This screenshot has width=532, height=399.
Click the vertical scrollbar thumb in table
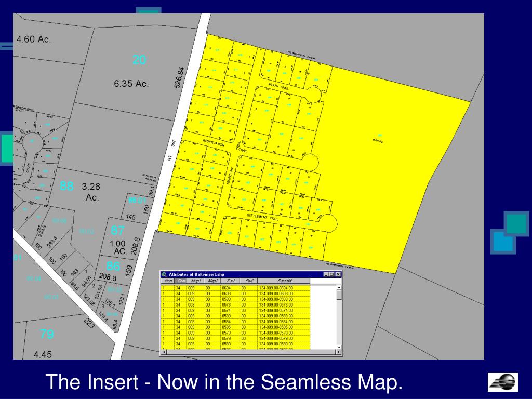[339, 295]
